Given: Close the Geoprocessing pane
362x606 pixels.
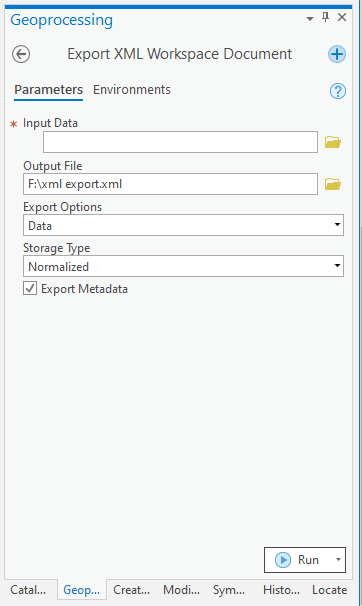Looking at the screenshot, I should (x=342, y=17).
